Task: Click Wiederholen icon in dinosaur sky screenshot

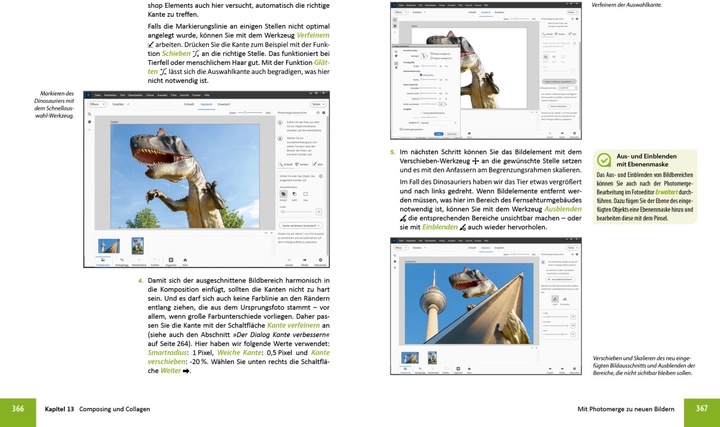Action: click(x=139, y=262)
